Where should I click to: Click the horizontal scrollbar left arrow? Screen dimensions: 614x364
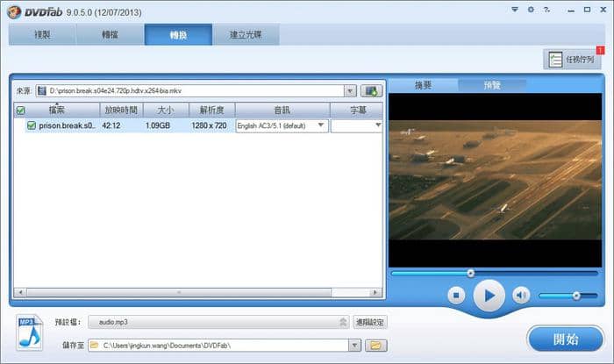click(20, 292)
